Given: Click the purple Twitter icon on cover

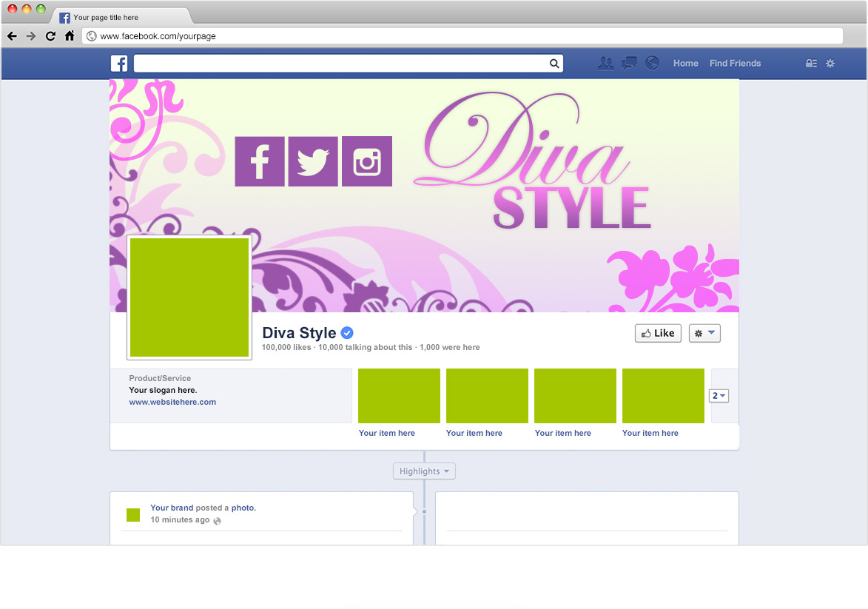Looking at the screenshot, I should point(313,161).
